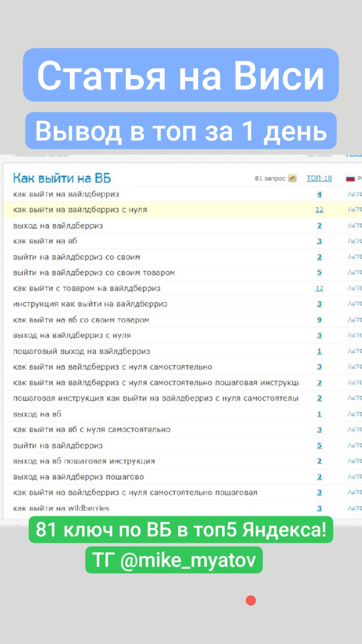Open position 12 for "как выйти с товаром на вайлдберриз"
Screen dimensions: 362x644
click(319, 288)
